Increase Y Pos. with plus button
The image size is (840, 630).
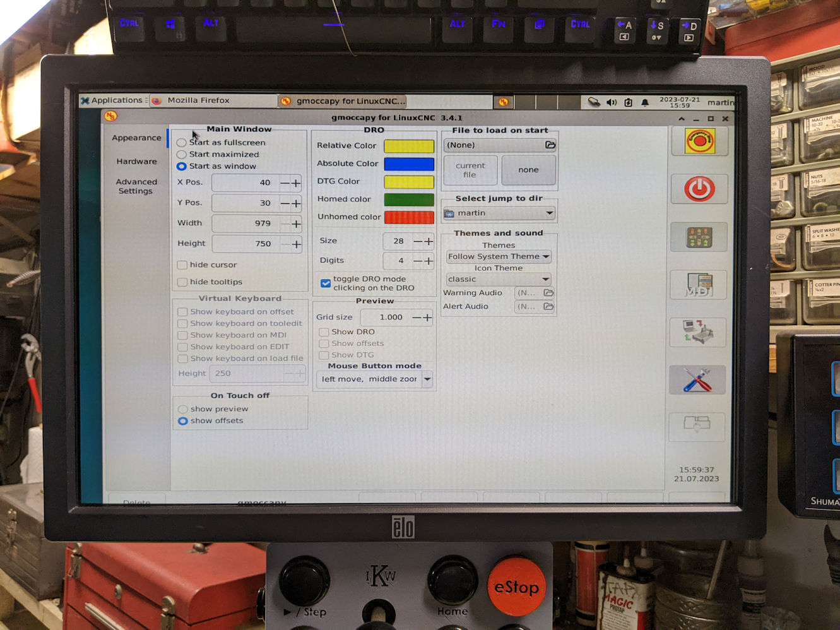(x=296, y=203)
